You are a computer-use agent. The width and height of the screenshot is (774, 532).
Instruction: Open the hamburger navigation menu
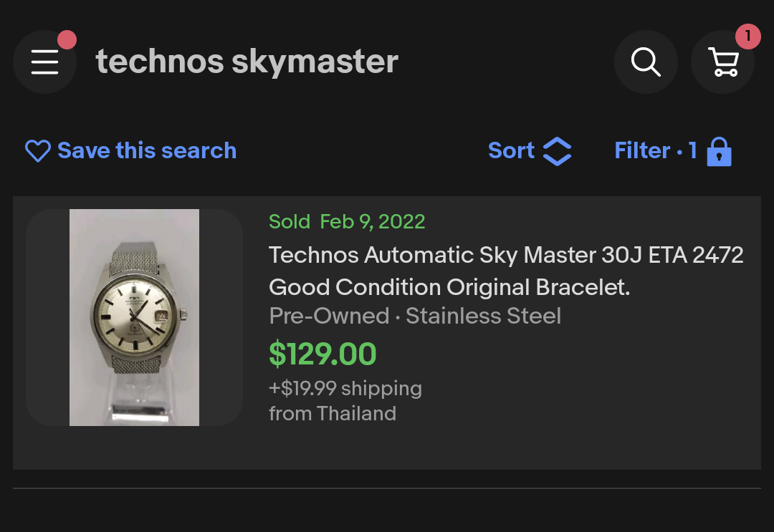point(44,62)
